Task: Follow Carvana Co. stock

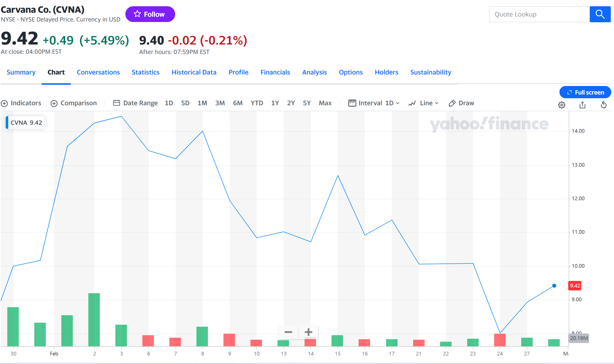Action: (x=150, y=14)
